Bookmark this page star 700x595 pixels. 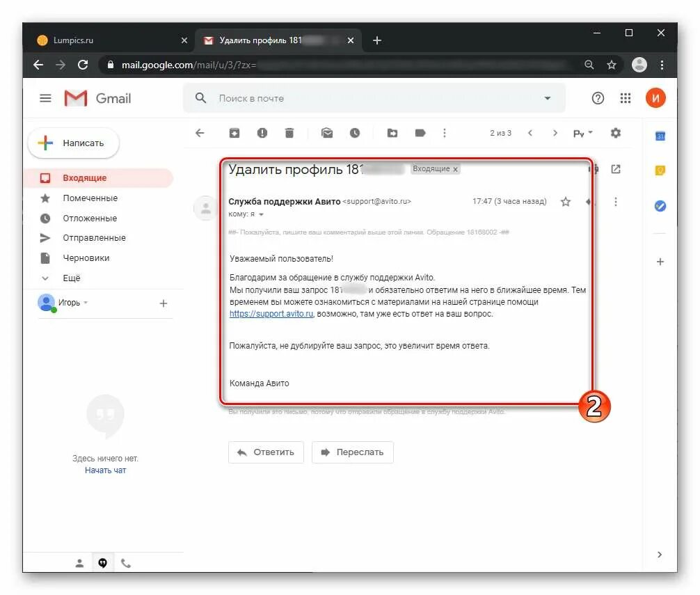pyautogui.click(x=612, y=65)
